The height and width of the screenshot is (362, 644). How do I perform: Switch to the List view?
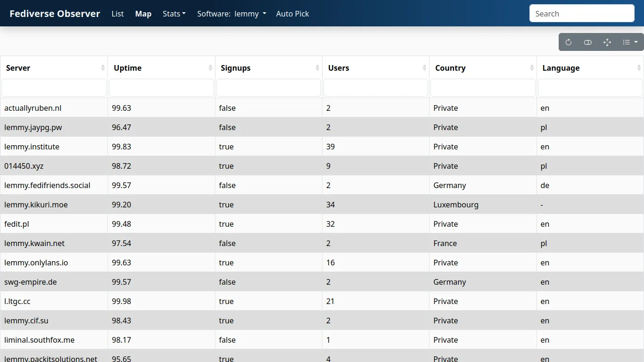point(117,14)
